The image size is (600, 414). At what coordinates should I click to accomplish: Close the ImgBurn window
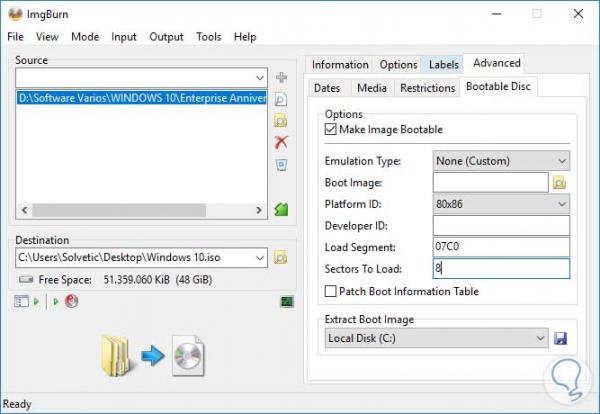pos(578,14)
